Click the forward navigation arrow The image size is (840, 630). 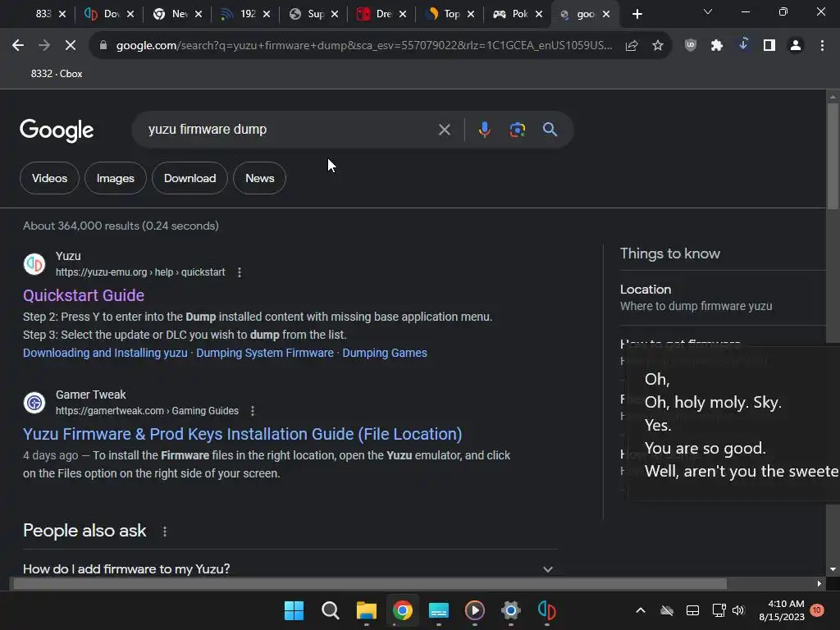[44, 46]
